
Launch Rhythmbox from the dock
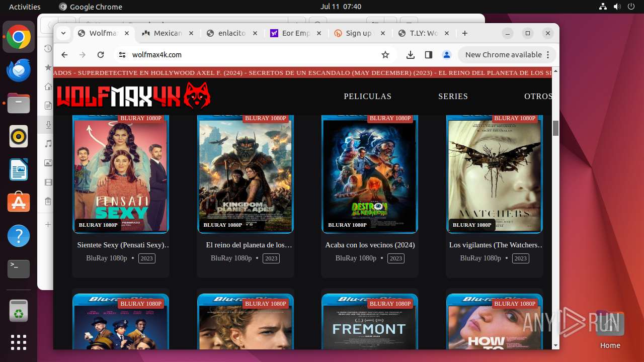pos(19,137)
